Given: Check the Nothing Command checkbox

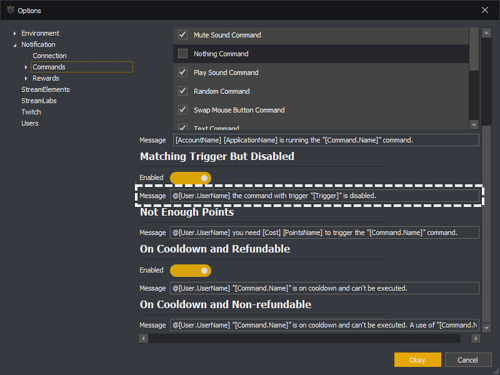Looking at the screenshot, I should coord(183,53).
